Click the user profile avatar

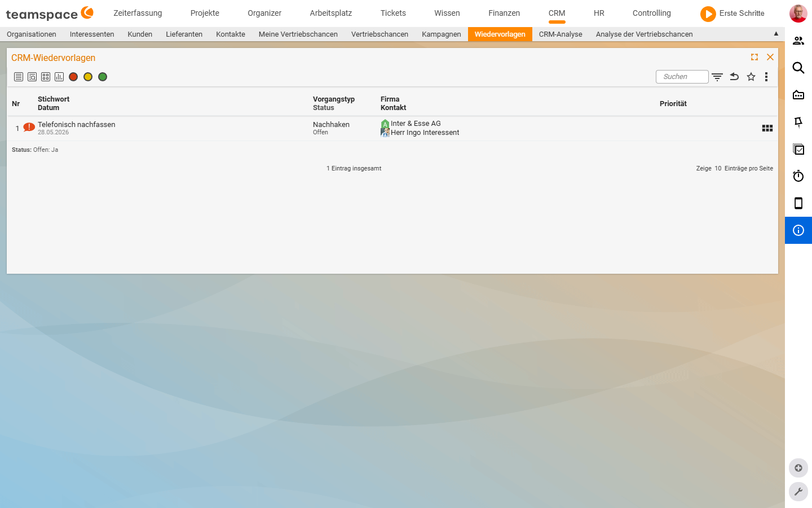pyautogui.click(x=798, y=14)
